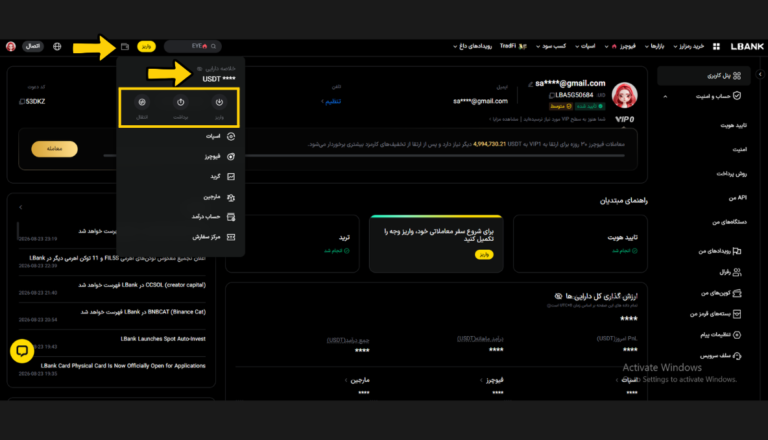
Task: Open the wallet icon in the top bar
Action: (x=125, y=47)
